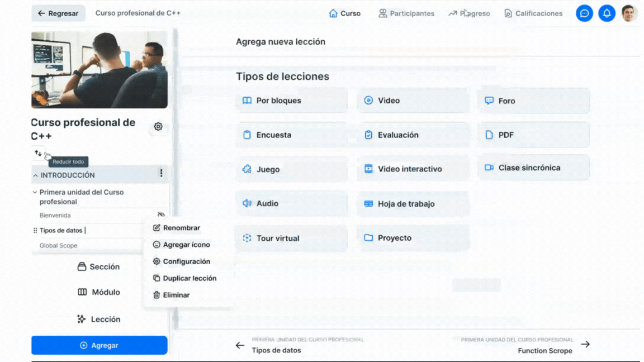The height and width of the screenshot is (362, 644).
Task: Click the PDF document icon
Action: click(x=489, y=135)
